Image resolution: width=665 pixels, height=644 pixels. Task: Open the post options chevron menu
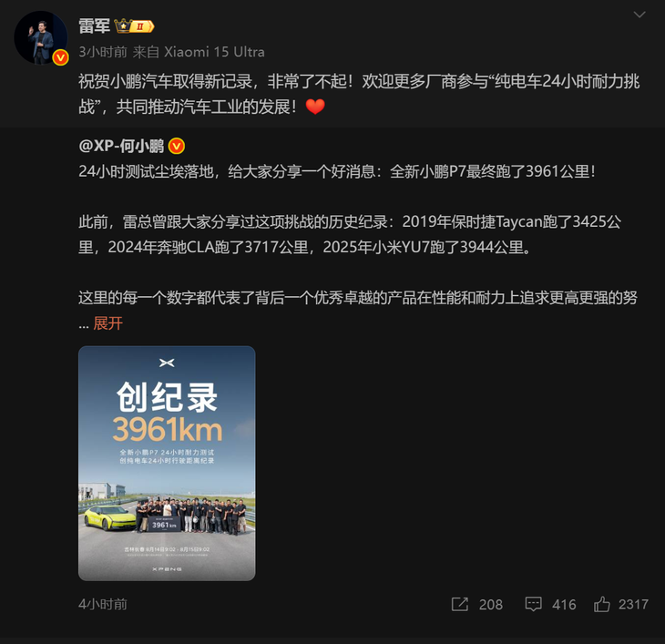pos(639,15)
